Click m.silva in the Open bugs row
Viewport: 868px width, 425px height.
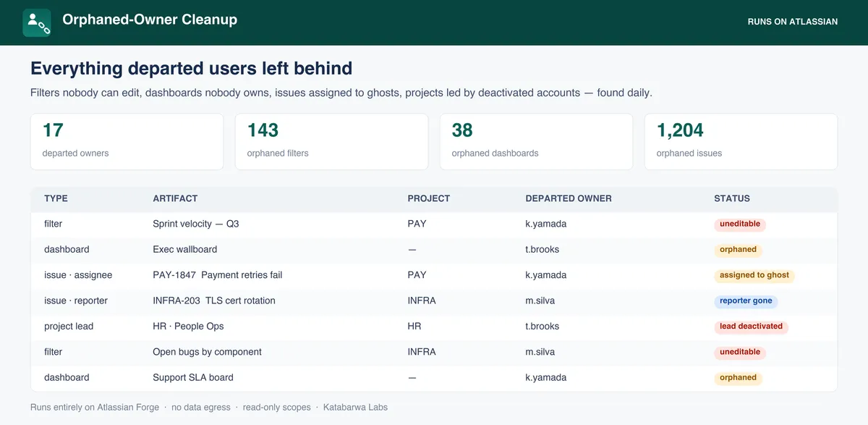click(x=540, y=352)
